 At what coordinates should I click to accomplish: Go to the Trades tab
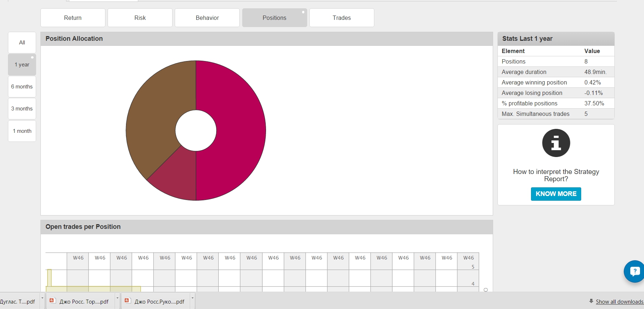click(341, 18)
